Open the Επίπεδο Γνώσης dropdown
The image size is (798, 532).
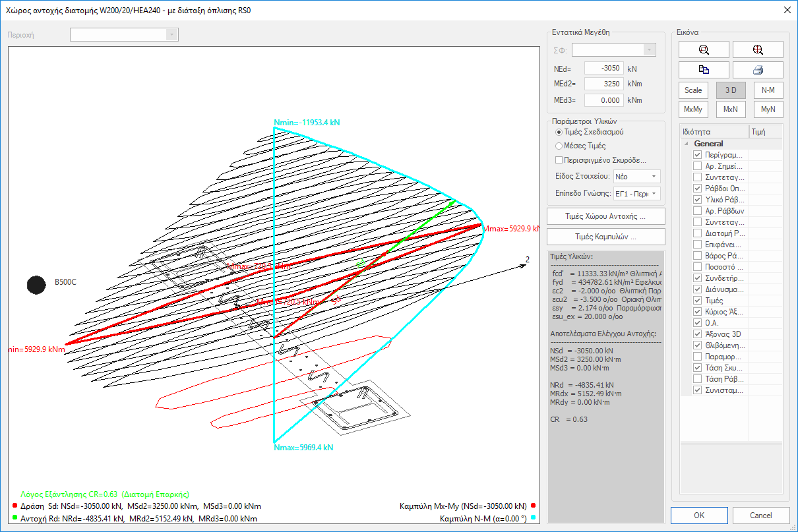636,193
